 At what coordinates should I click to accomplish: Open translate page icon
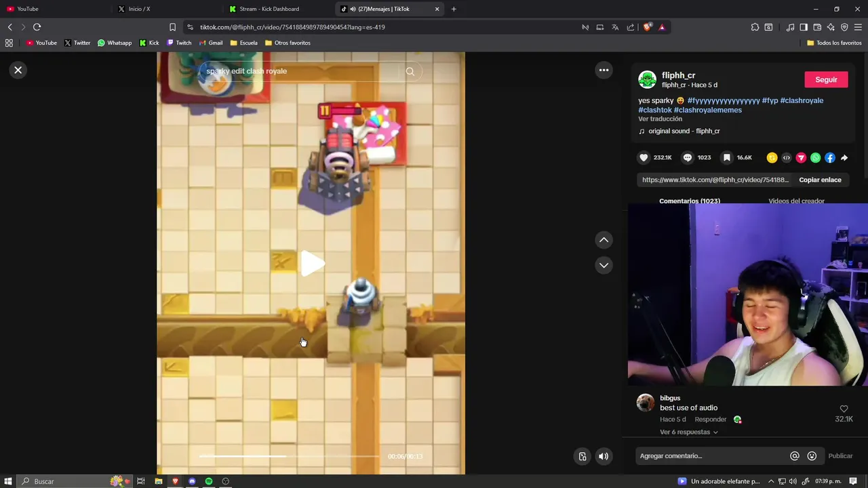(615, 27)
